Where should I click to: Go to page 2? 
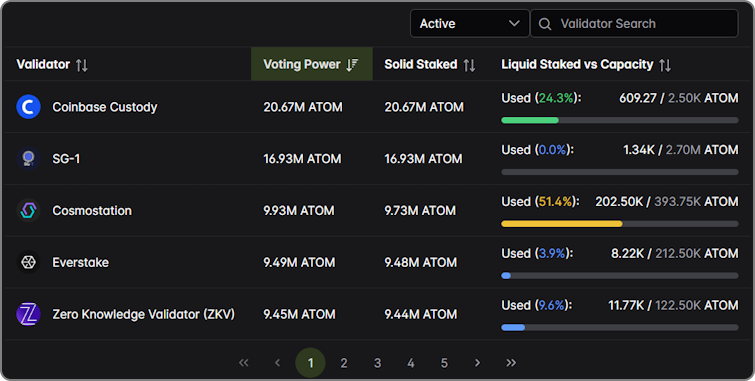[344, 363]
